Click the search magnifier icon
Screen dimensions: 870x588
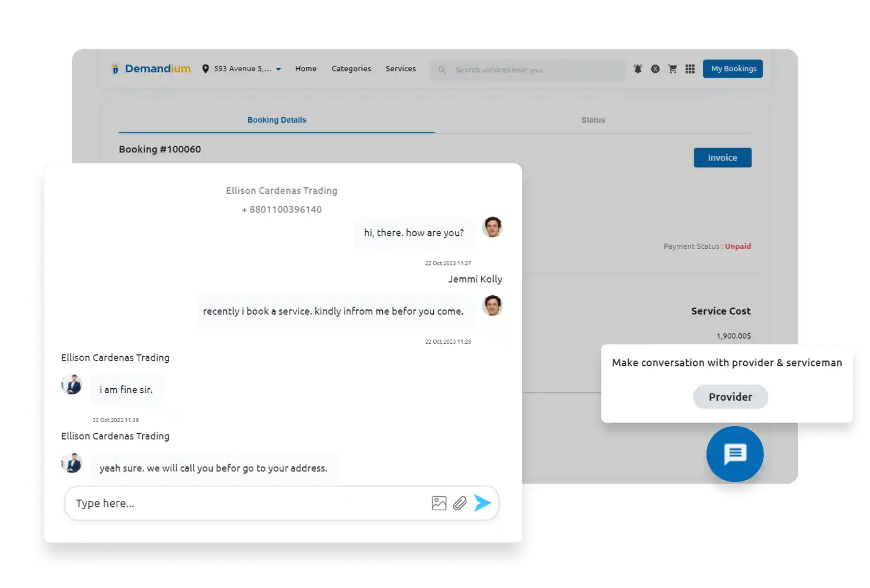click(442, 70)
